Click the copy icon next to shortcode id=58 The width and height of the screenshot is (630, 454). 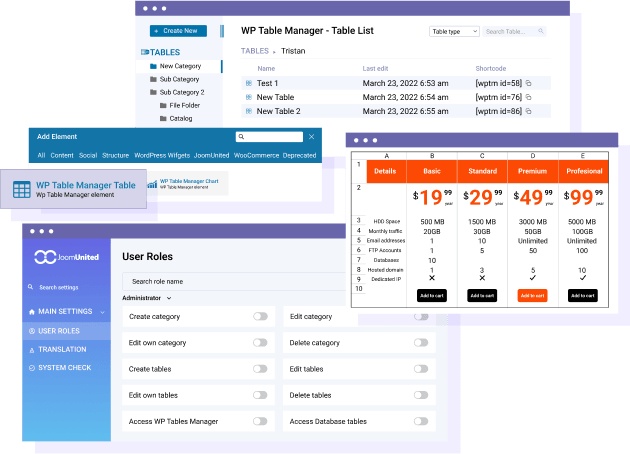click(x=529, y=83)
